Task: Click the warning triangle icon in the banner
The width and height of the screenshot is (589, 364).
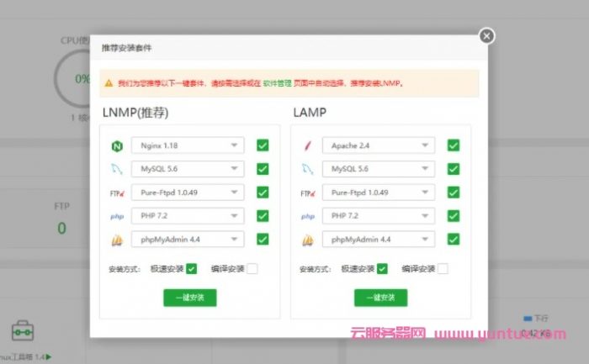Action: point(109,84)
